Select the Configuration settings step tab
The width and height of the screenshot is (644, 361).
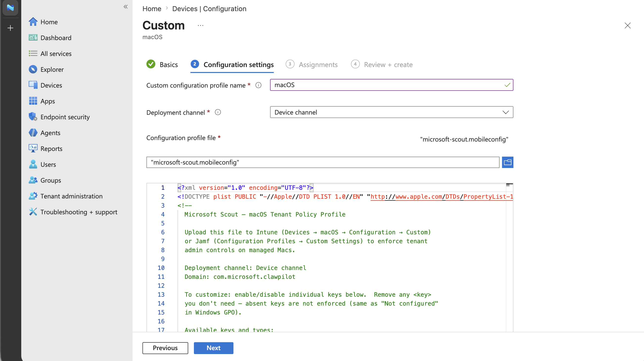232,65
